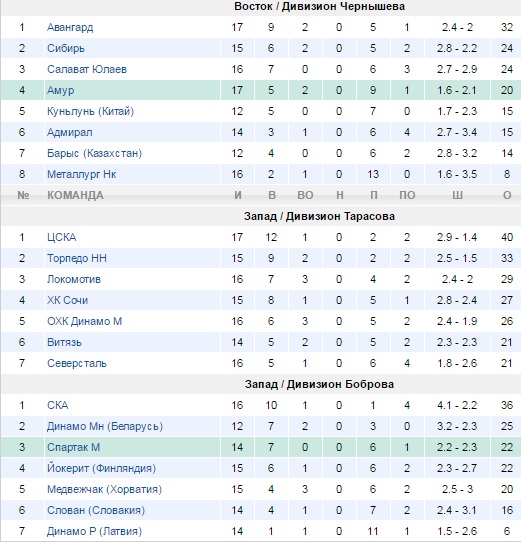Click Динамо Мн (Беларусь) team link
The image size is (521, 543).
tap(105, 426)
